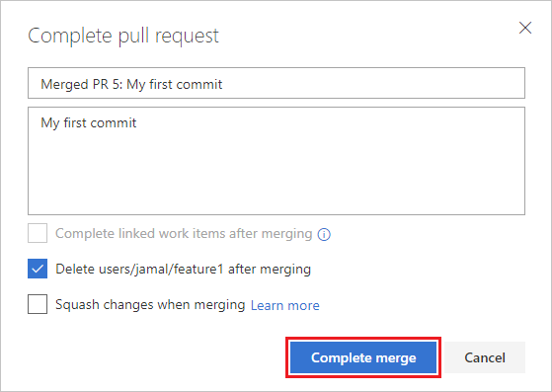Click the Complete merge button
Viewport: 552px width, 392px height.
[363, 357]
